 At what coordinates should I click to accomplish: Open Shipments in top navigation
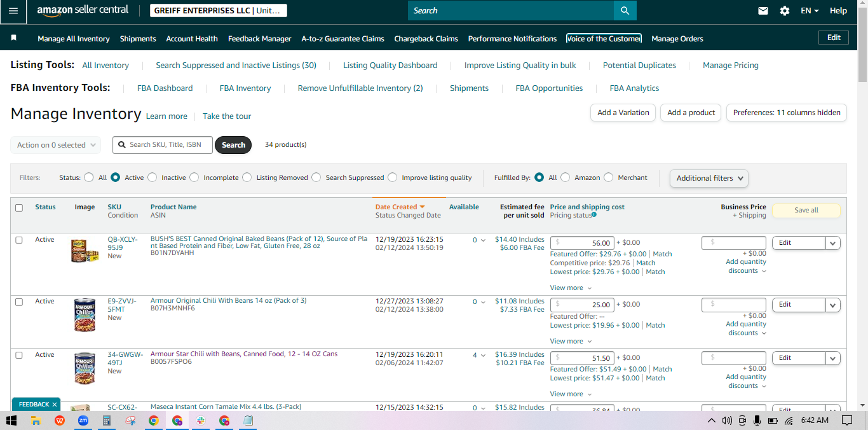[x=138, y=39]
